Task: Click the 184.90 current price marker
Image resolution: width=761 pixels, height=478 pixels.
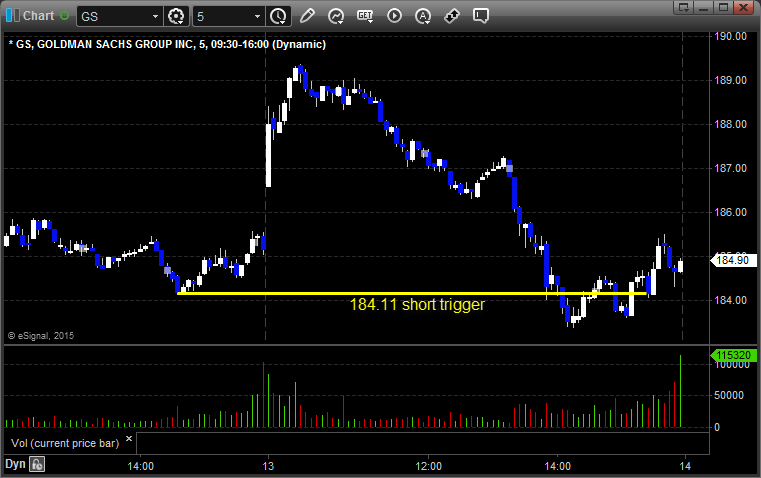Action: (x=733, y=260)
